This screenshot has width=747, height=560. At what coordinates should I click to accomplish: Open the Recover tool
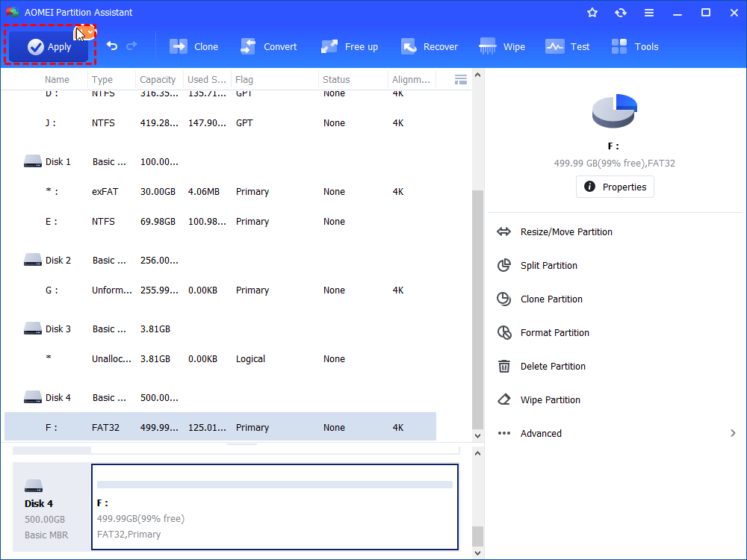coord(430,46)
